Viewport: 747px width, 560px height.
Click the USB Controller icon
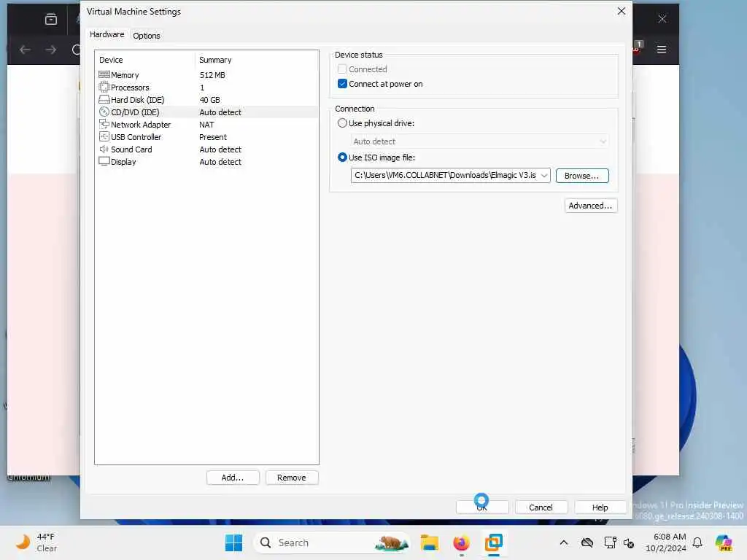104,136
